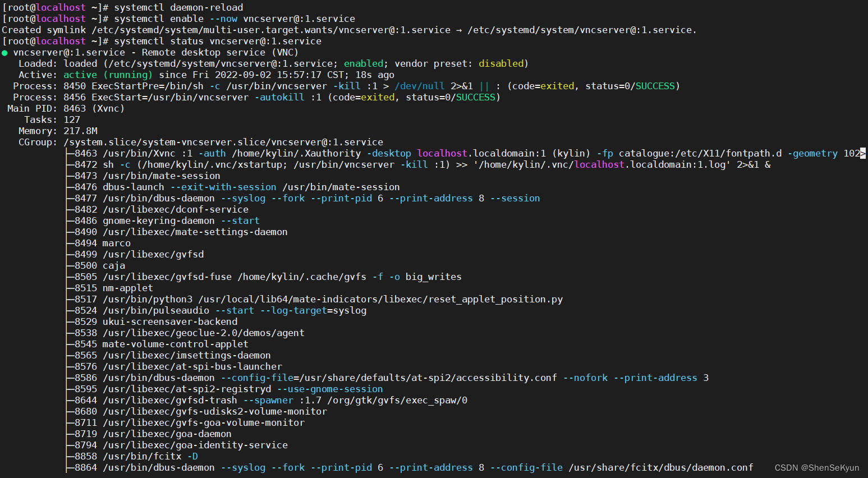Click '8576 /usr/libexec/at-spi-bus-launcher' row
The width and height of the screenshot is (868, 478).
(x=174, y=366)
